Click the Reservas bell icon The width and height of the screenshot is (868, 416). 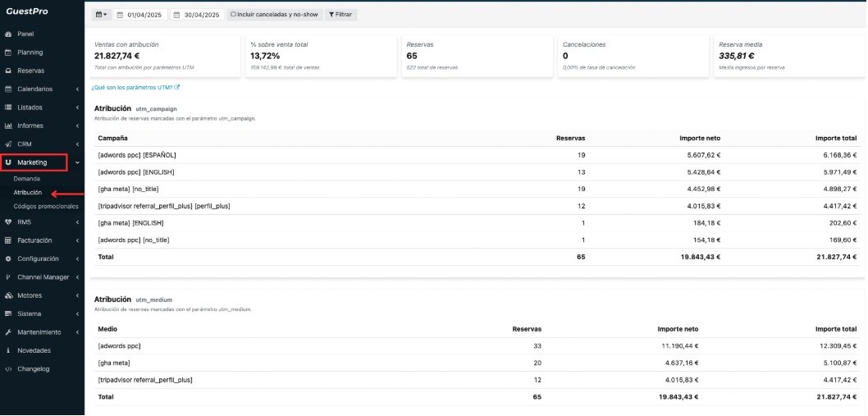pos(8,71)
